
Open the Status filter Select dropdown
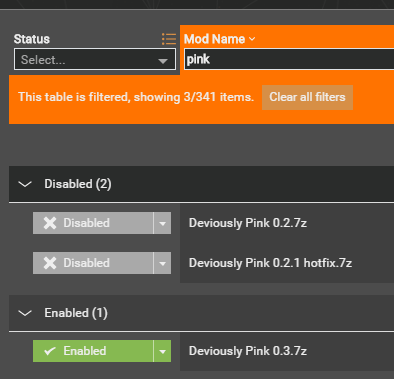tap(95, 59)
